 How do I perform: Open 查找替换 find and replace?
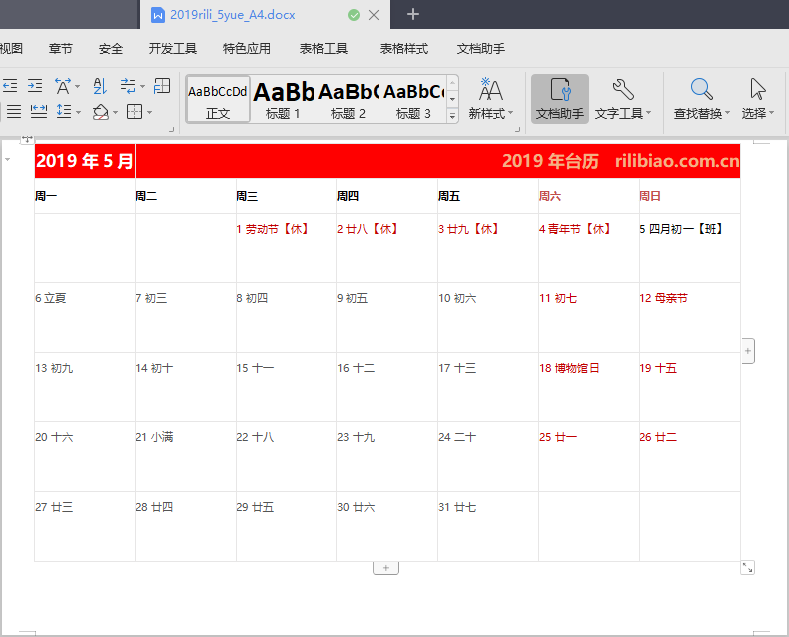point(701,99)
